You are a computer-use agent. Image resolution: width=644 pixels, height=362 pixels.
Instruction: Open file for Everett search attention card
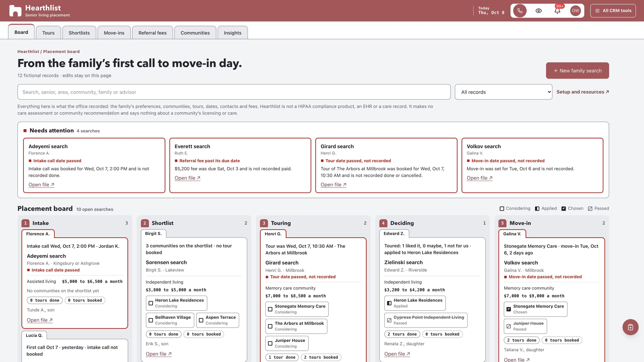point(187,178)
